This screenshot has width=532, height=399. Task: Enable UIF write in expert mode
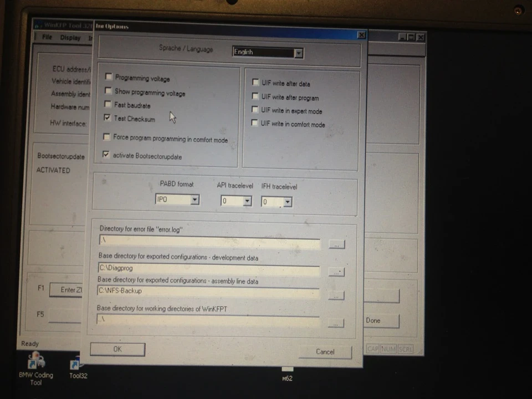click(255, 109)
